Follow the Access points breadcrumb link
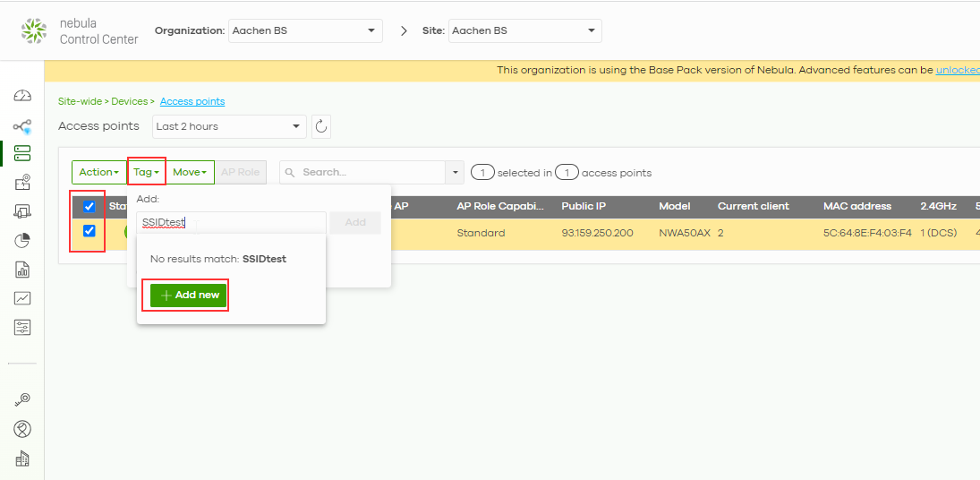Viewport: 980px width, 480px height. [x=192, y=102]
